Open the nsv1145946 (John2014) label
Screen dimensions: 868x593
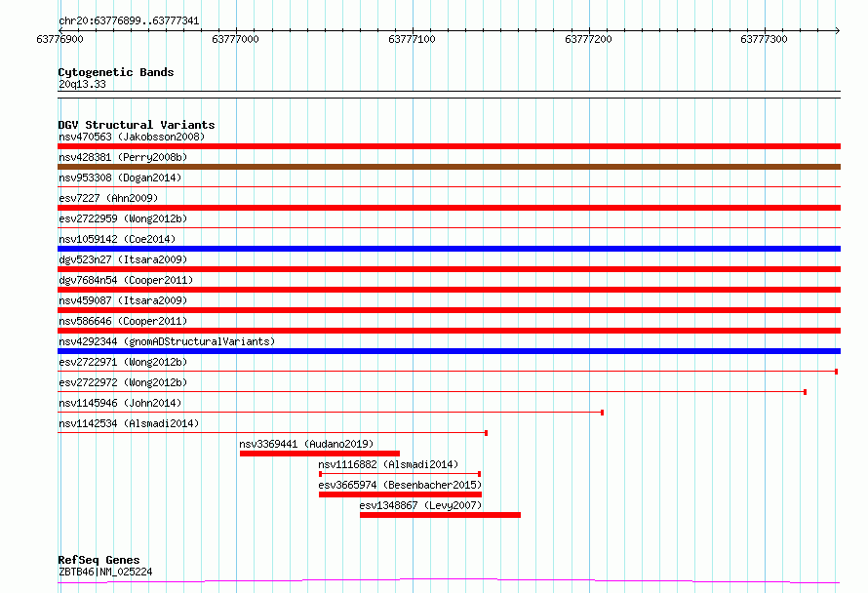[x=120, y=403]
